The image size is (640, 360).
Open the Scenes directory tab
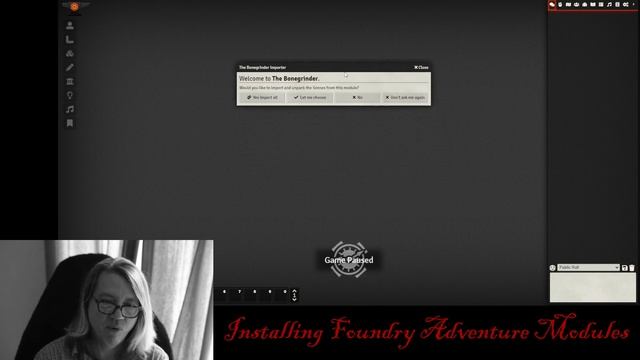[x=568, y=4]
